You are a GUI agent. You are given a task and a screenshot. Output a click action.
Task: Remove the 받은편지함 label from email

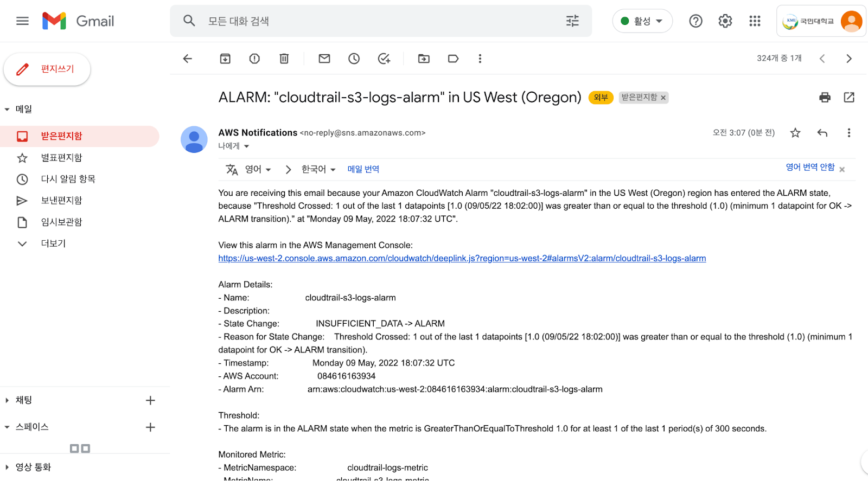point(663,98)
